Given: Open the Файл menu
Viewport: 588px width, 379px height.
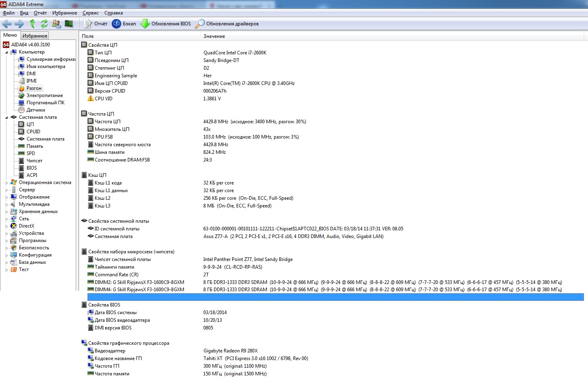Looking at the screenshot, I should pos(8,13).
